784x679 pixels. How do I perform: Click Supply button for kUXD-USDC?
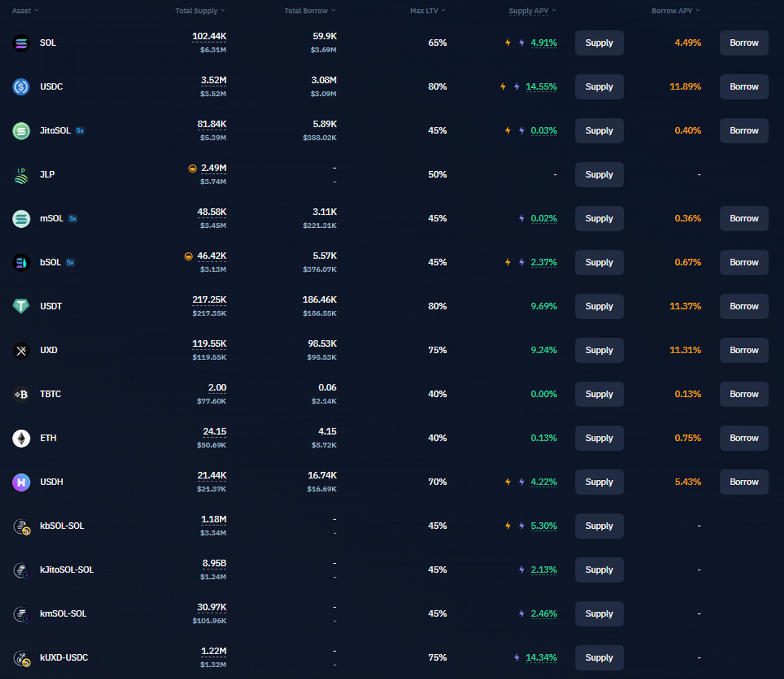tap(599, 658)
